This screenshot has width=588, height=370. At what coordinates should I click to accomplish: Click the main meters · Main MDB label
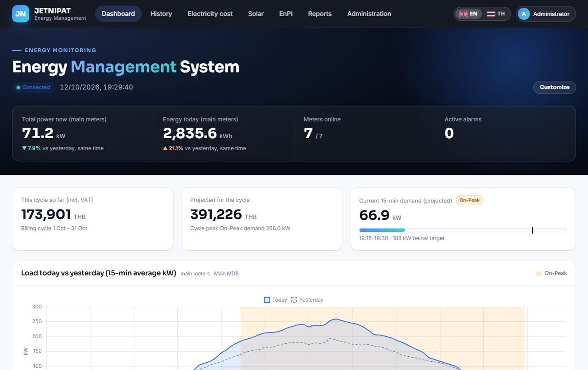[x=209, y=274]
